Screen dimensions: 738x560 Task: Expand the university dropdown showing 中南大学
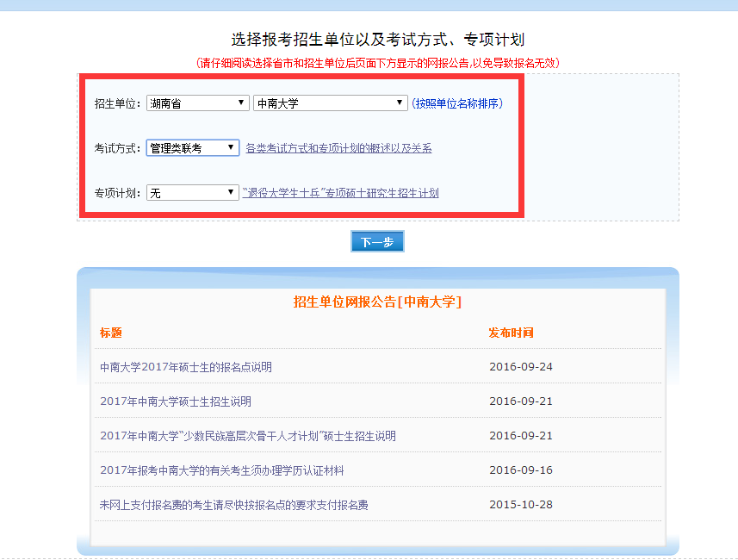(x=330, y=103)
